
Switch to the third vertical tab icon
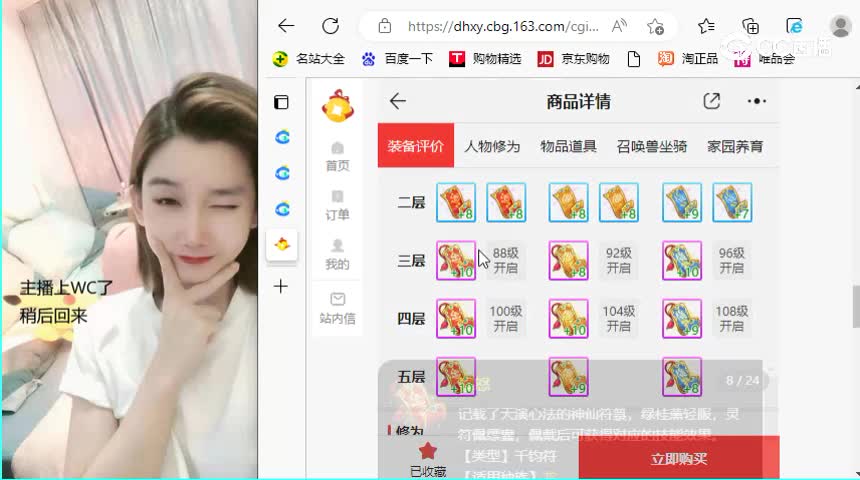282,209
